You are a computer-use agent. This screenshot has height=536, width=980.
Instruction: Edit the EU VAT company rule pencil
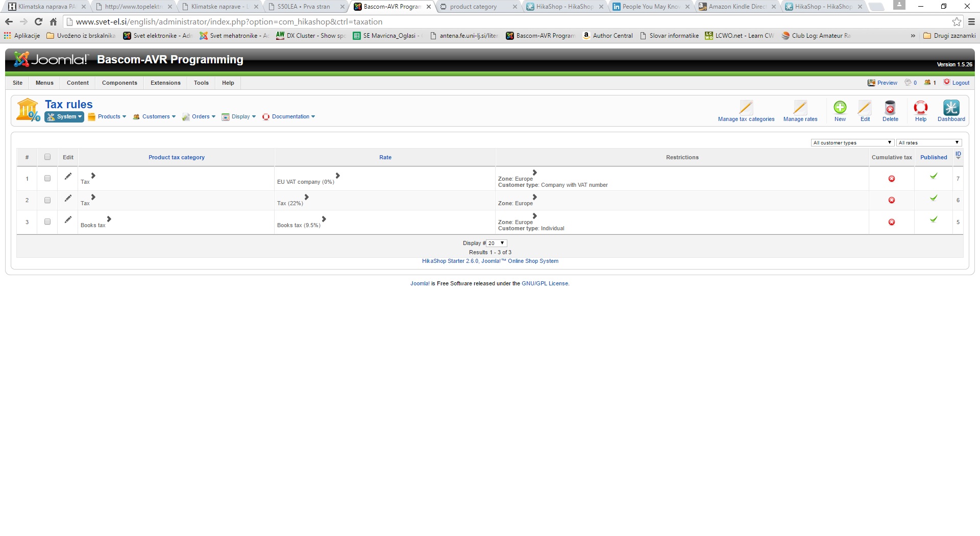pyautogui.click(x=68, y=177)
